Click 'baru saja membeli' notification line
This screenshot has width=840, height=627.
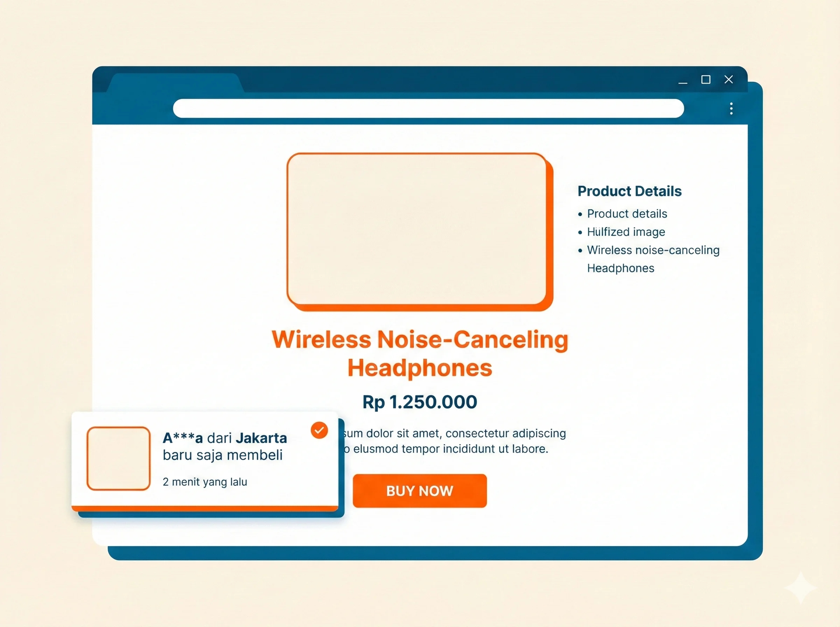tap(223, 455)
